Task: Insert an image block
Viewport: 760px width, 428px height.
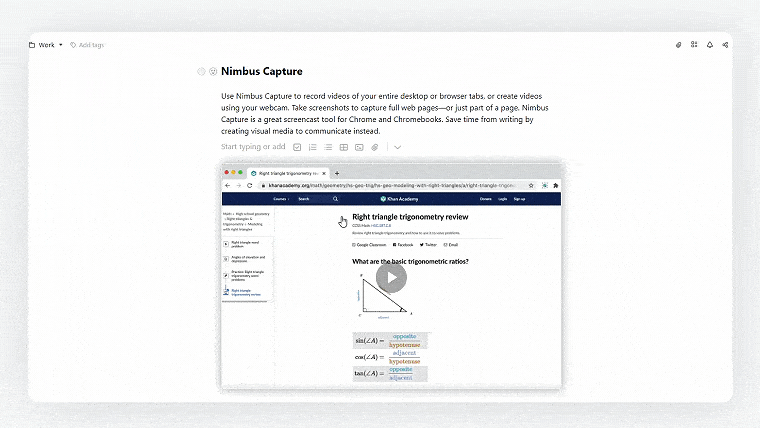Action: click(x=359, y=147)
